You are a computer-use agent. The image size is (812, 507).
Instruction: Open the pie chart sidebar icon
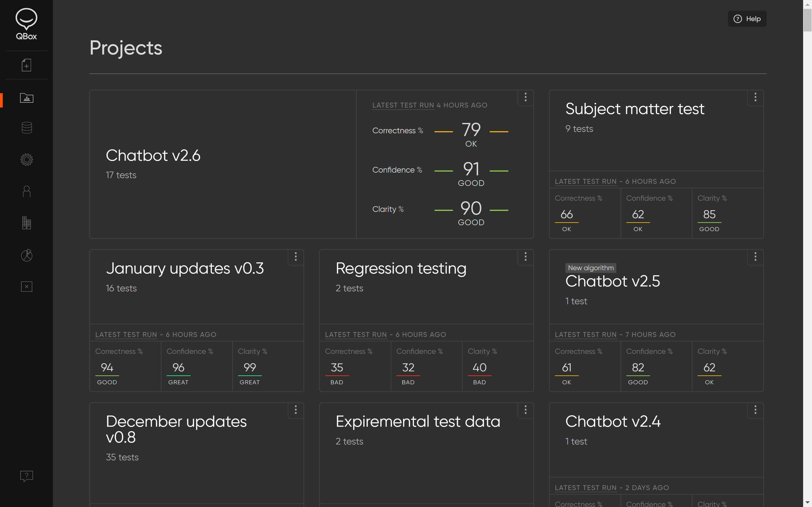(26, 255)
